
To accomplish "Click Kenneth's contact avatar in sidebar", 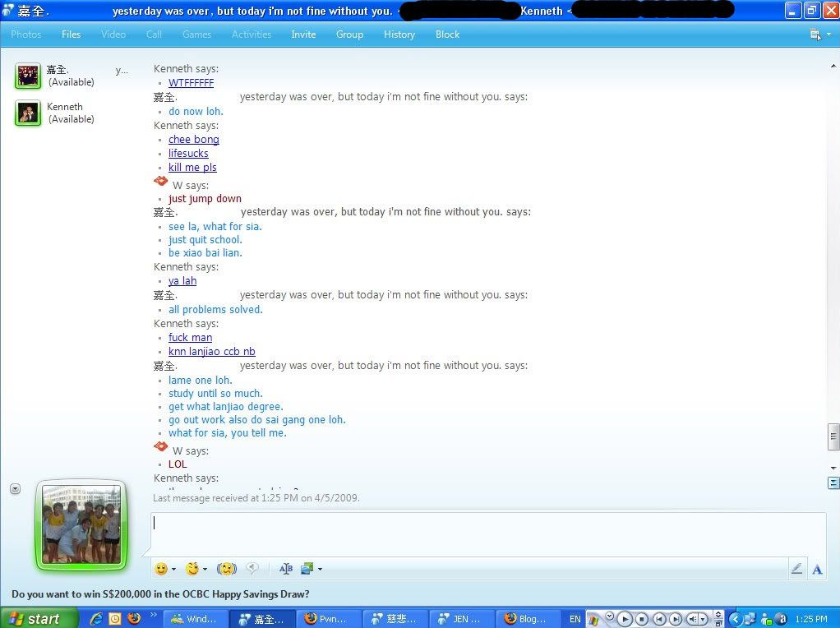I will point(28,113).
